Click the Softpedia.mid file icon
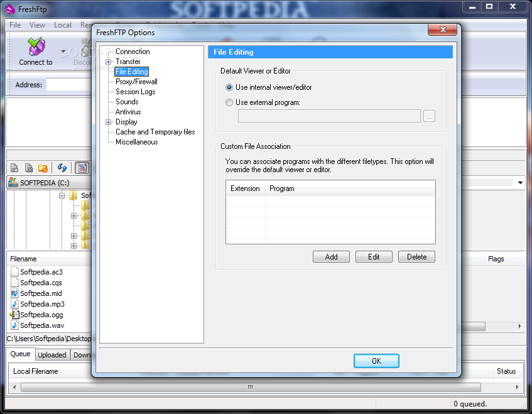The width and height of the screenshot is (532, 414). tap(14, 293)
